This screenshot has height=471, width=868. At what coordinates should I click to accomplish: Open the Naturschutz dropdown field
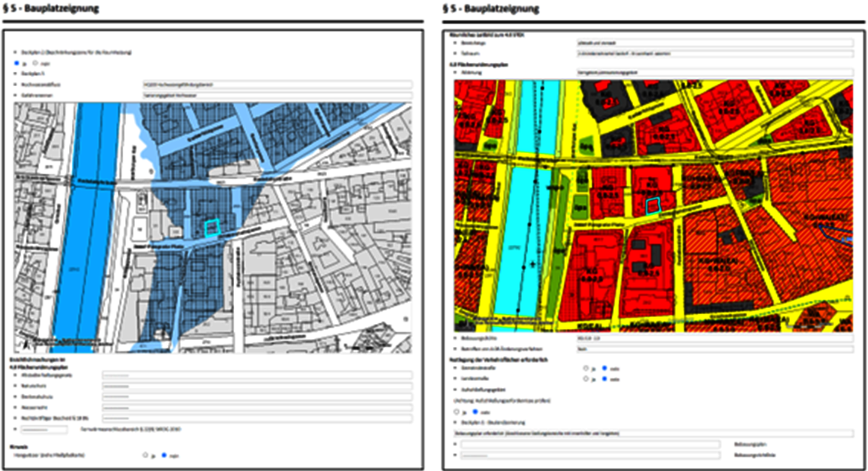257,387
